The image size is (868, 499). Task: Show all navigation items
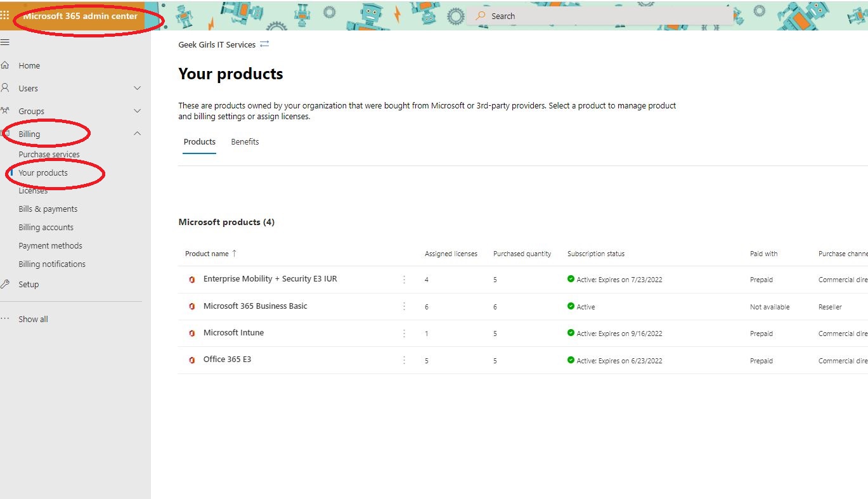click(33, 319)
